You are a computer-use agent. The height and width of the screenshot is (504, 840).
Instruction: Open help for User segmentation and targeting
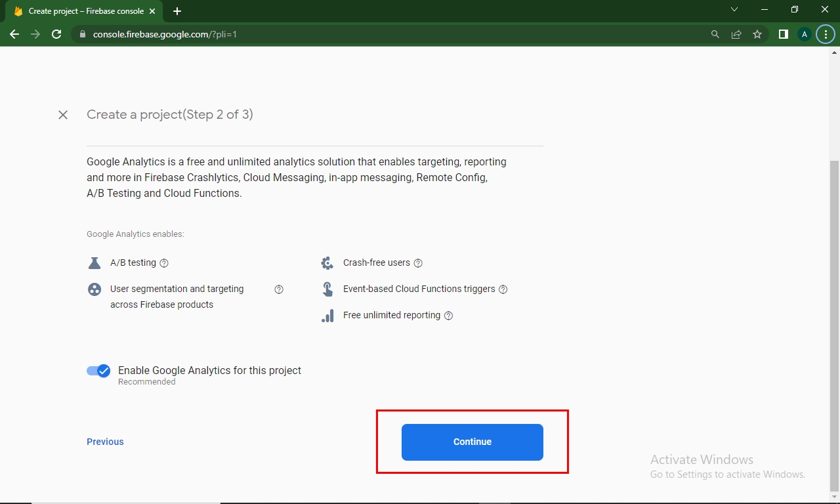[x=279, y=289]
